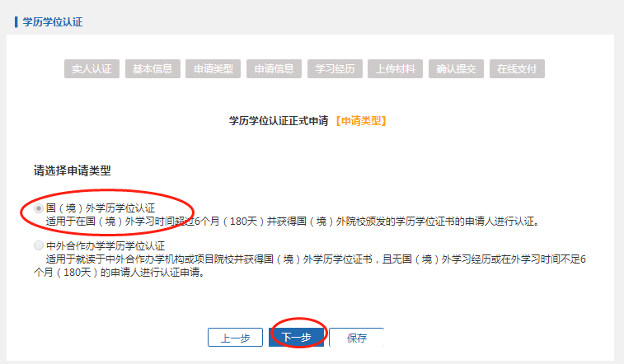Switch to the 学习经历 step tab
The height and width of the screenshot is (364, 624).
[x=335, y=68]
